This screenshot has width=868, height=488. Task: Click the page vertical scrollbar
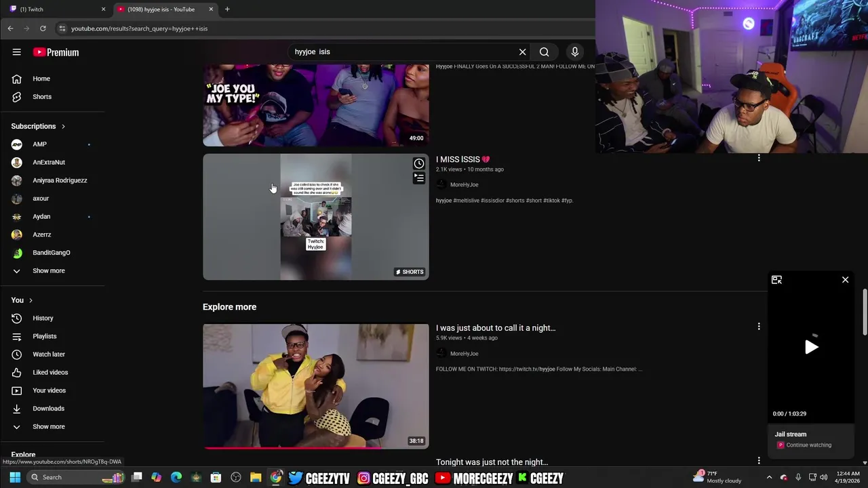coord(865,312)
